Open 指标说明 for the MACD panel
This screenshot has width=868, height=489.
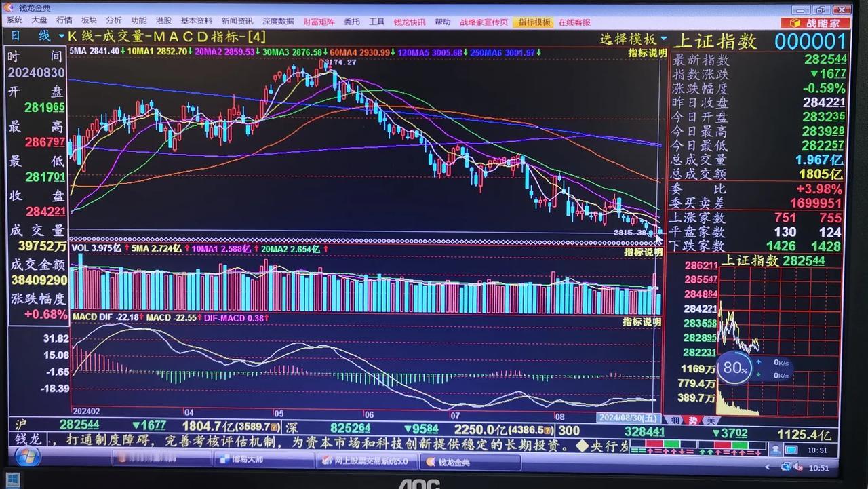point(642,321)
